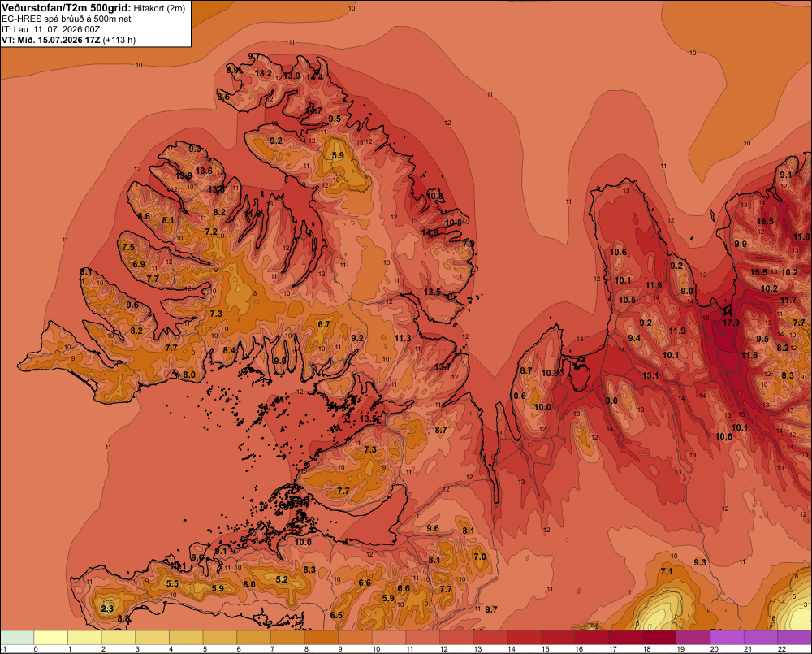Click the legend scale number '7'

(272, 649)
